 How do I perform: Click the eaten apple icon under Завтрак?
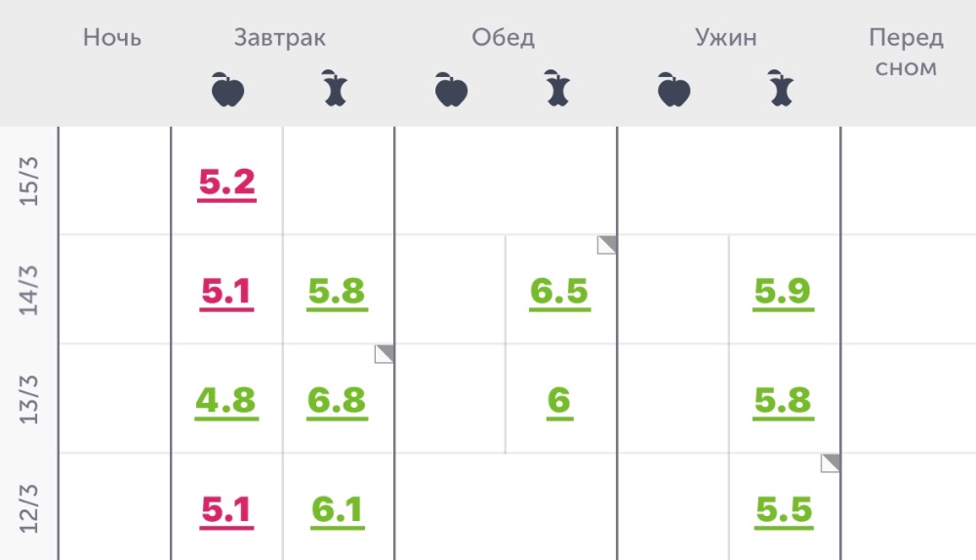pyautogui.click(x=336, y=90)
